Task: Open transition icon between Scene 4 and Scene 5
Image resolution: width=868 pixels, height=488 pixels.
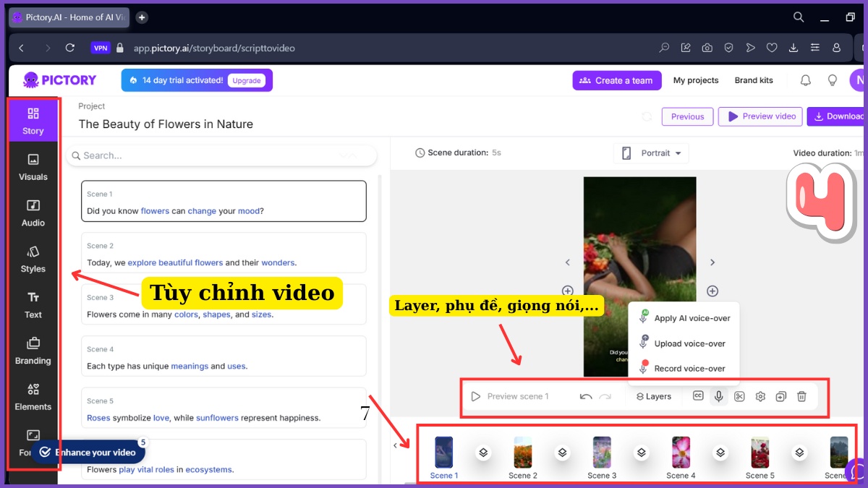Action: tap(720, 453)
